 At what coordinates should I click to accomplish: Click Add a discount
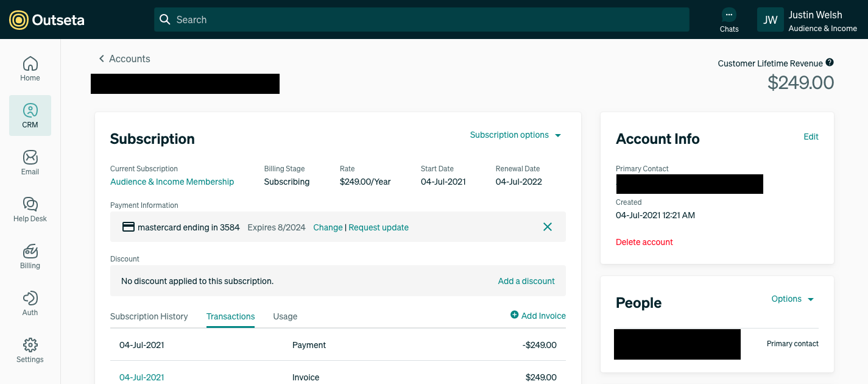click(526, 281)
